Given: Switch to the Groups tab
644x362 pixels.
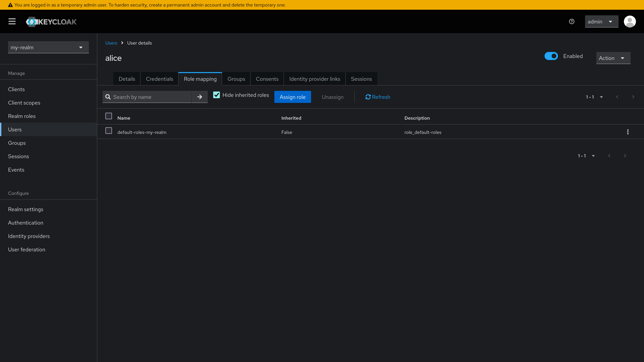Looking at the screenshot, I should [236, 79].
